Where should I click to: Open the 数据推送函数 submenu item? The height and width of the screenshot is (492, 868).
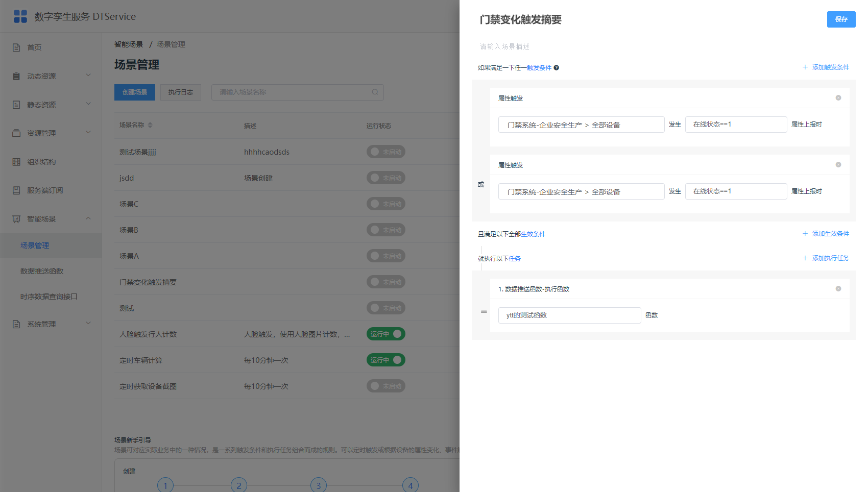tap(51, 271)
